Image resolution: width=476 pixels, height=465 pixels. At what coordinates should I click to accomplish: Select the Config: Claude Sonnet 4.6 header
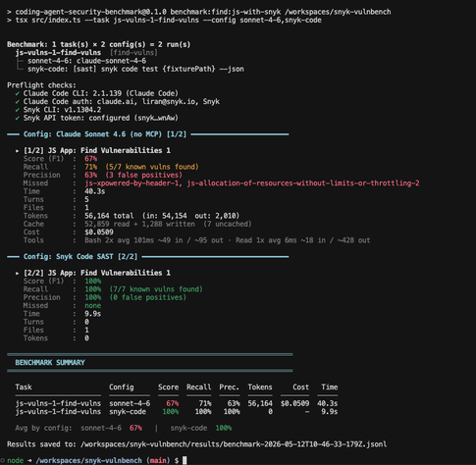tap(105, 134)
